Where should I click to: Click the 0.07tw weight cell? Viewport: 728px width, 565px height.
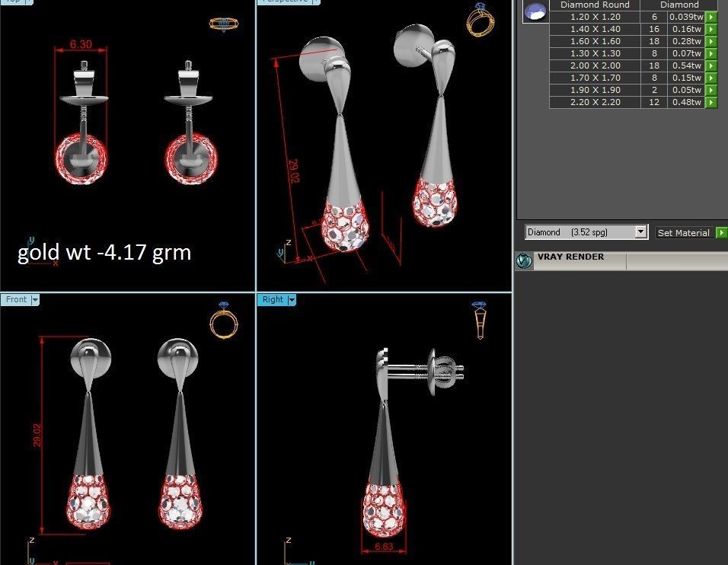coord(686,53)
